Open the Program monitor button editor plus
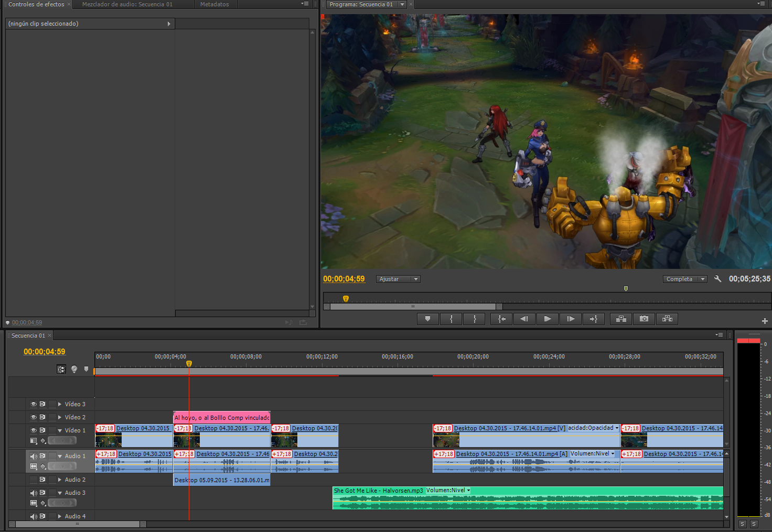This screenshot has width=772, height=532. (x=765, y=321)
